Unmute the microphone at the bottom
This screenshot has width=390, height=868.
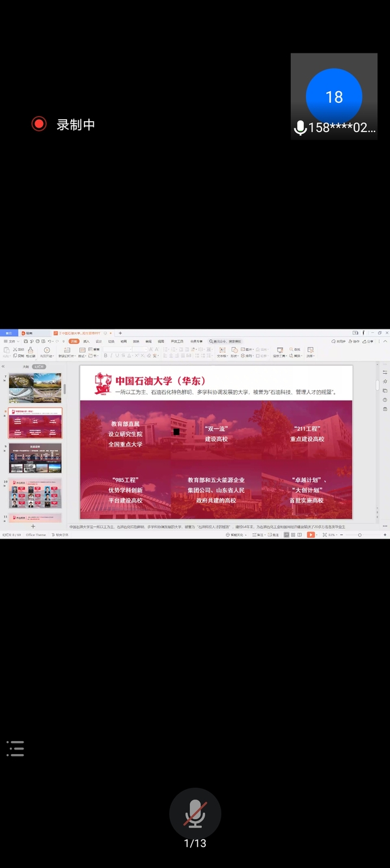(195, 814)
